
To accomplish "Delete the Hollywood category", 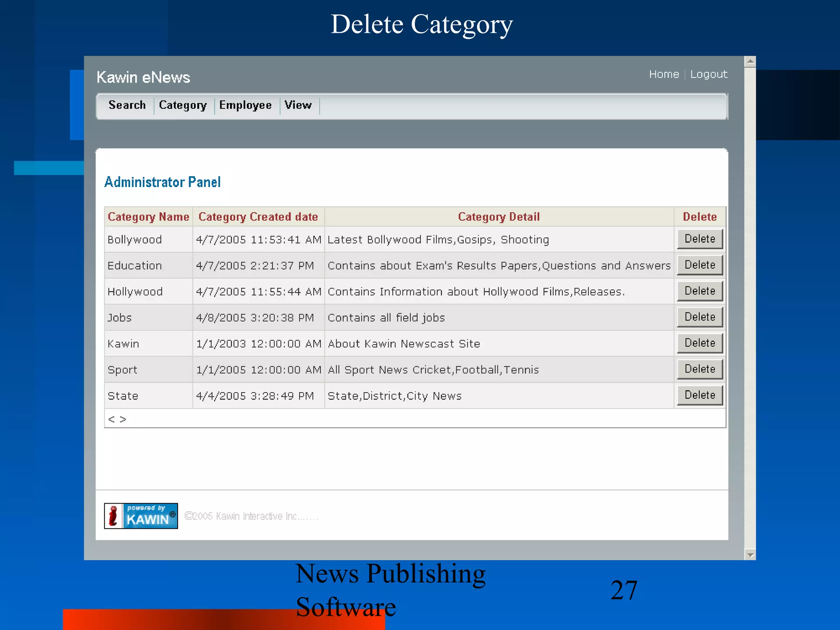I will tap(700, 291).
